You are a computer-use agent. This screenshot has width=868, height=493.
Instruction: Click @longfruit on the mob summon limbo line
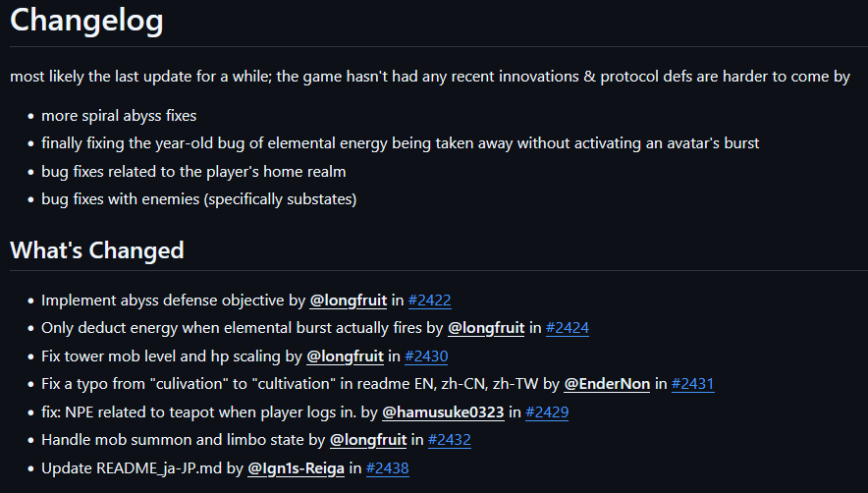click(368, 440)
